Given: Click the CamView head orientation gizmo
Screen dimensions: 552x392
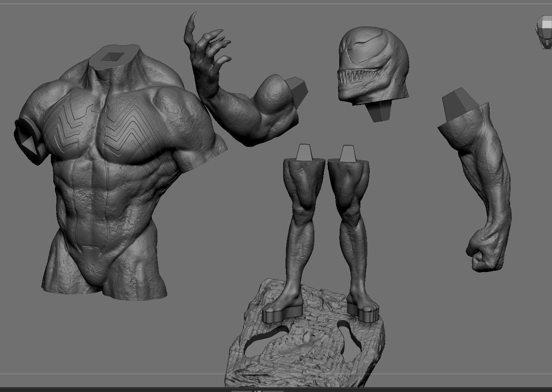Looking at the screenshot, I should point(545,33).
